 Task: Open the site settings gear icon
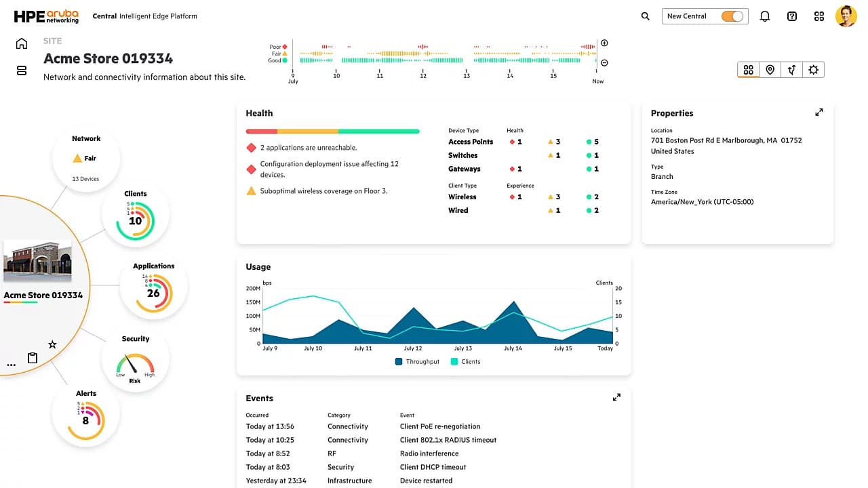[x=813, y=70]
